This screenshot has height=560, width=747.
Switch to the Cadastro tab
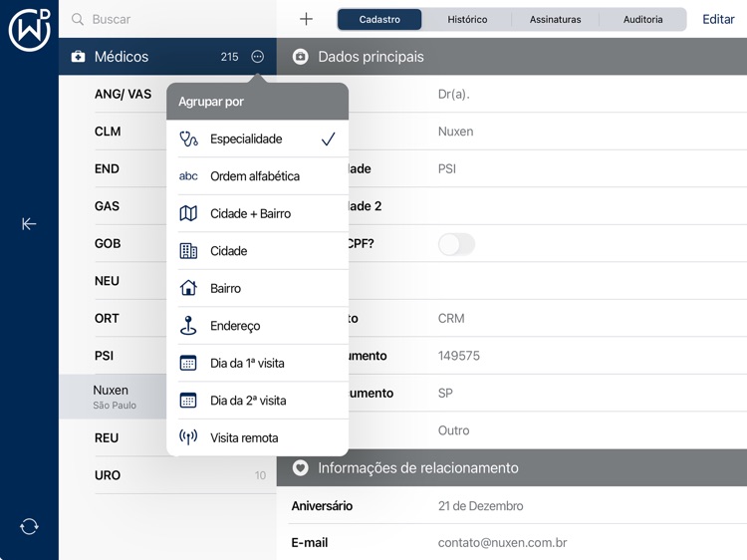pyautogui.click(x=379, y=20)
